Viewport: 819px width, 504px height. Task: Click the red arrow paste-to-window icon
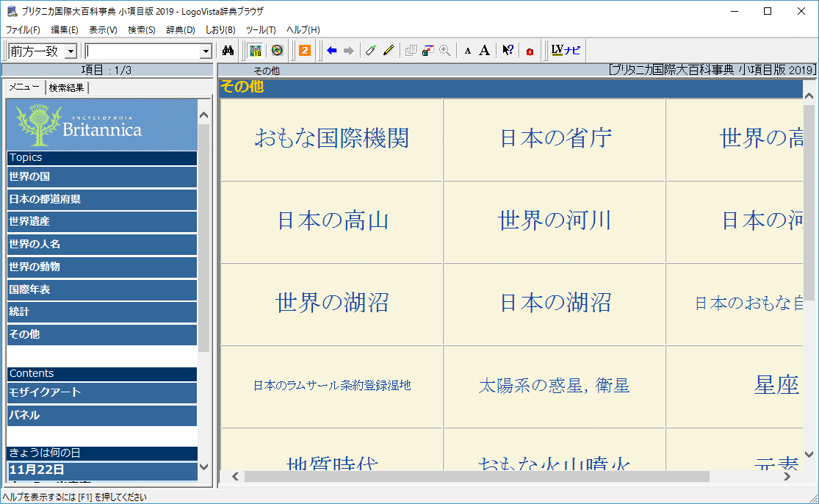(x=427, y=51)
